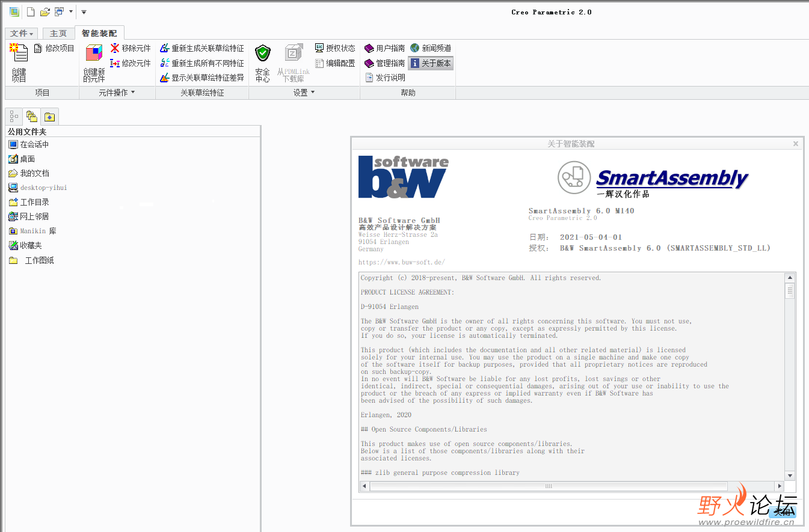Screen dimensions: 809x532
Task: Open 编辑配置 (edit configuration)
Action: point(335,63)
